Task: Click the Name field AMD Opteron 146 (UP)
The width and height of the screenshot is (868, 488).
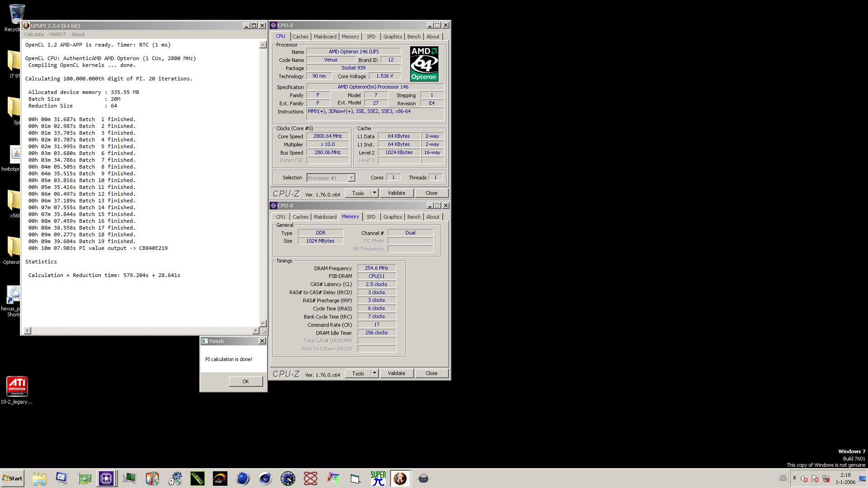Action: coord(354,52)
